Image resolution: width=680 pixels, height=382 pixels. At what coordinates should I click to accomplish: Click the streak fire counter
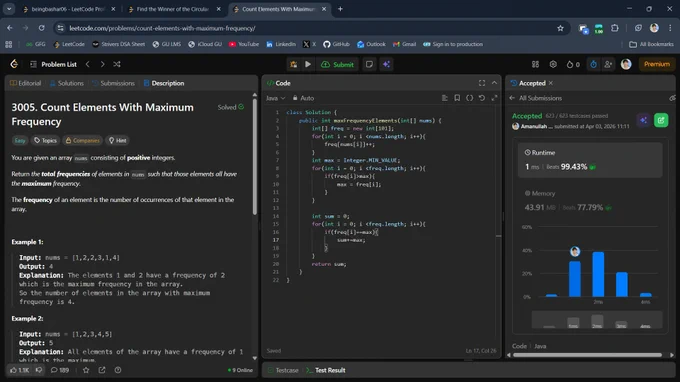(573, 64)
